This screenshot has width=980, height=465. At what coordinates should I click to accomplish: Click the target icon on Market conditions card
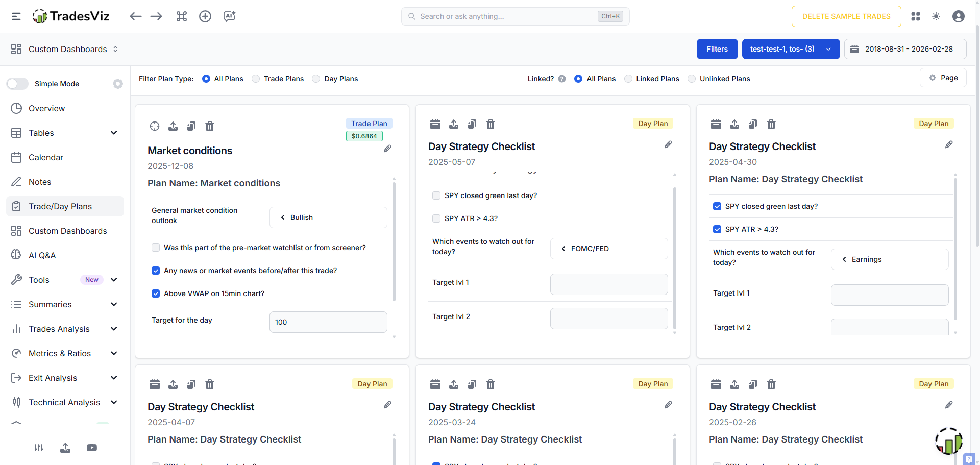coord(155,126)
